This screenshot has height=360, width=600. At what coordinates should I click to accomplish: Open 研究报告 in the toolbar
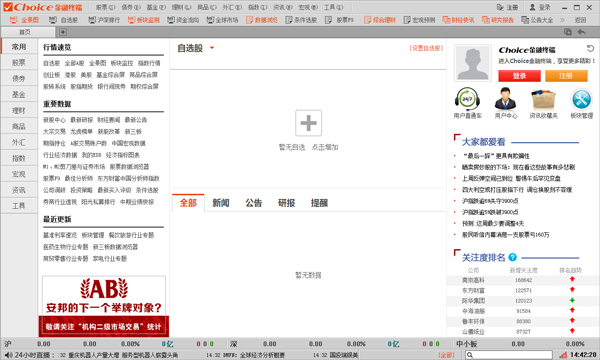pos(498,20)
